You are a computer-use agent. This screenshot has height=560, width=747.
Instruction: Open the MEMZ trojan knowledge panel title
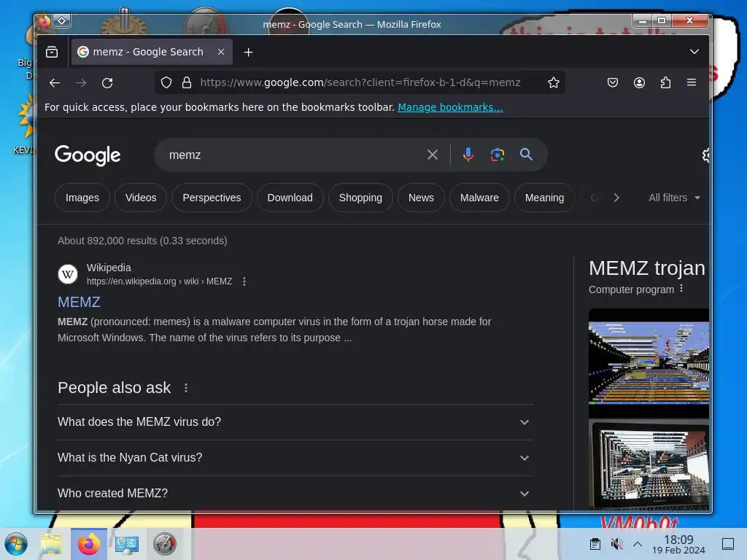[x=646, y=268]
